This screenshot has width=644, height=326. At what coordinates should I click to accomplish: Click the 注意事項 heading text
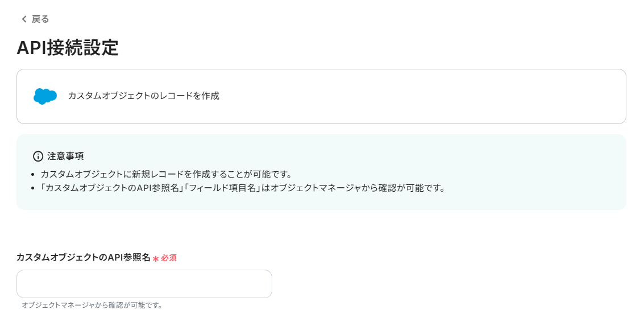(x=66, y=156)
